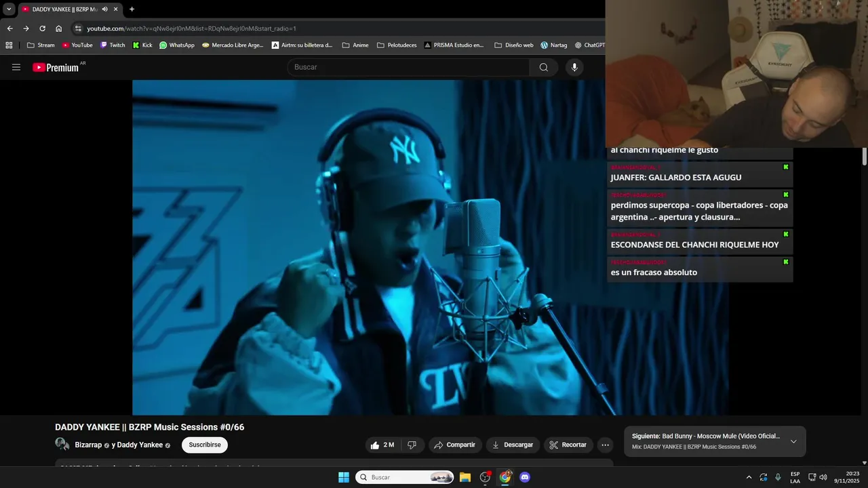Click chat message JUANFER: GALLARDO ESTA AGUGU
The height and width of the screenshot is (488, 868).
point(676,178)
